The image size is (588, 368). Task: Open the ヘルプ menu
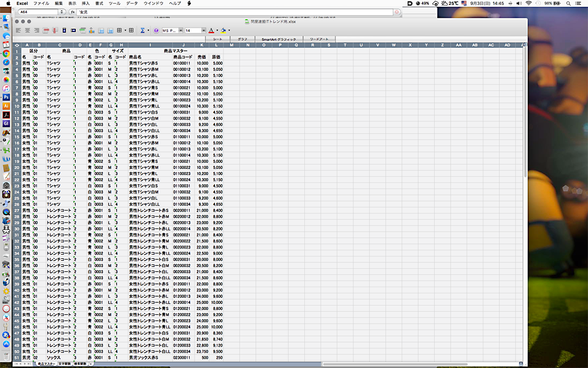[x=175, y=3]
